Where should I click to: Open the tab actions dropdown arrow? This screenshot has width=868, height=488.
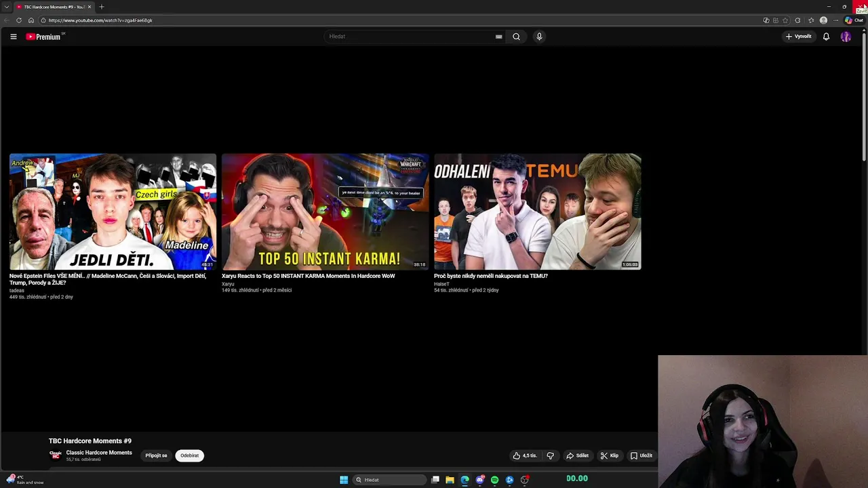[7, 7]
